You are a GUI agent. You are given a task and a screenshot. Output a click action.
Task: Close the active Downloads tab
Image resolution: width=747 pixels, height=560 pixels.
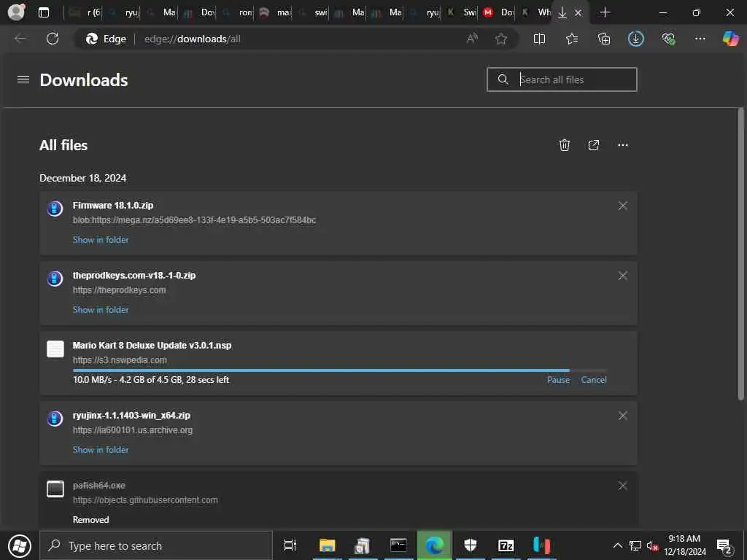point(578,13)
